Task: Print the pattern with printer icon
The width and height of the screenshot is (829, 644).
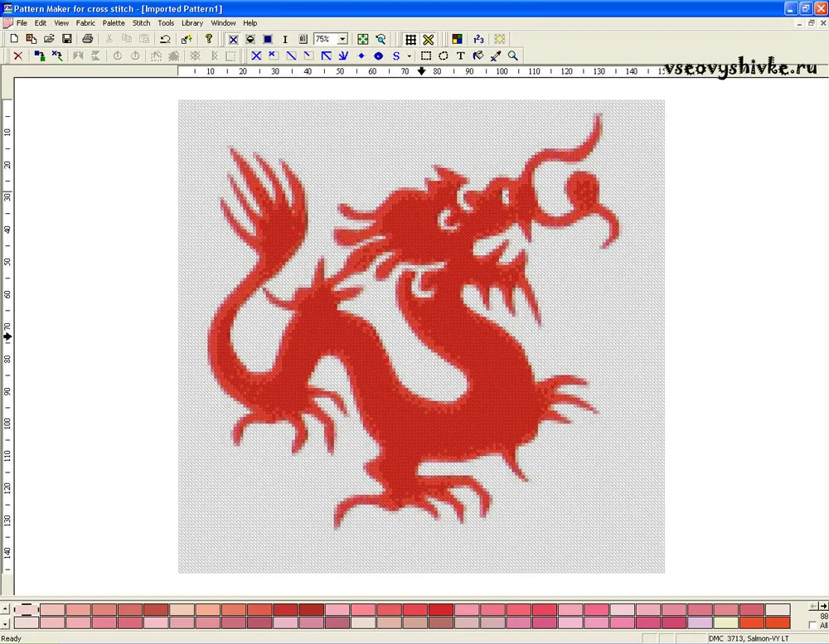Action: click(x=88, y=39)
